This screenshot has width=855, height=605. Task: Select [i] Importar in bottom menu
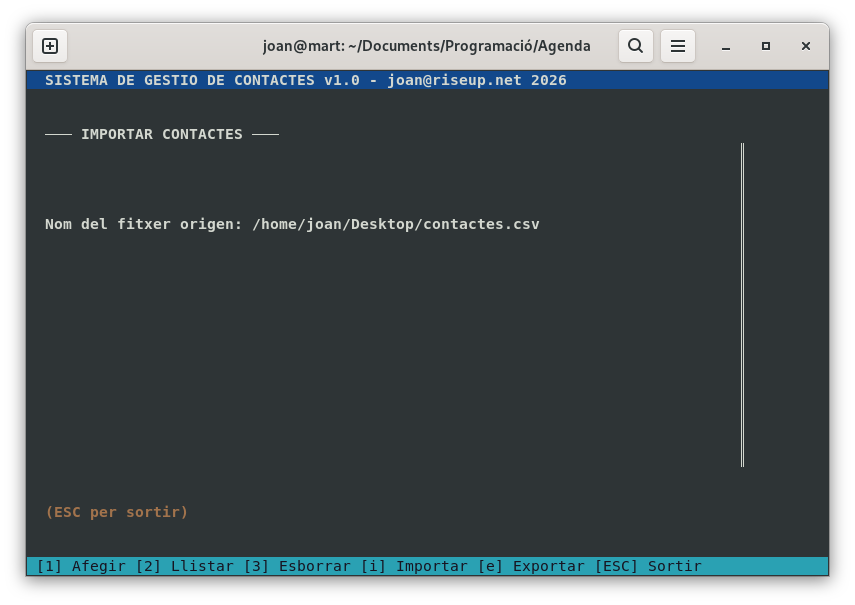(x=414, y=566)
